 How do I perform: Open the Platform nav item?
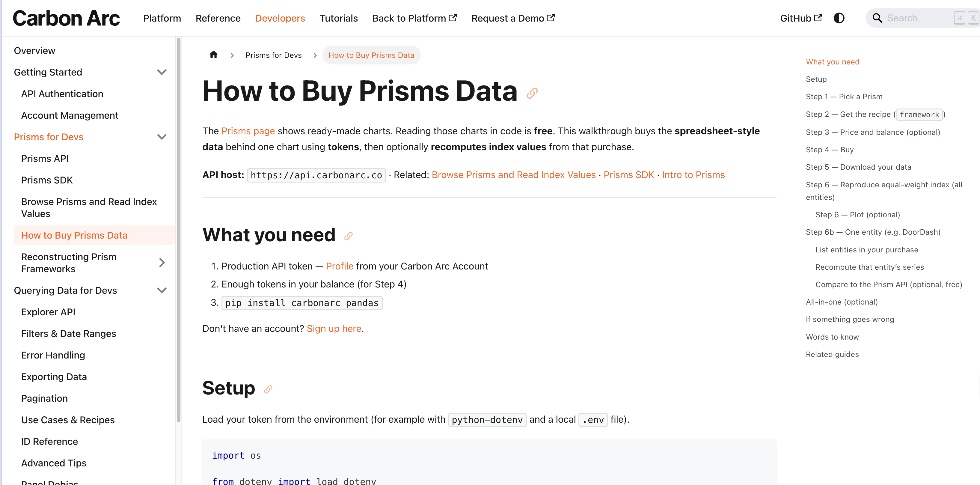[162, 18]
